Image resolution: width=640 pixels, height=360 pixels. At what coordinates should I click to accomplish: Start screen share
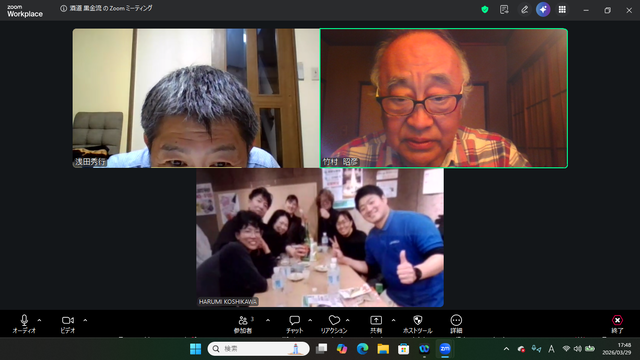tap(376, 324)
